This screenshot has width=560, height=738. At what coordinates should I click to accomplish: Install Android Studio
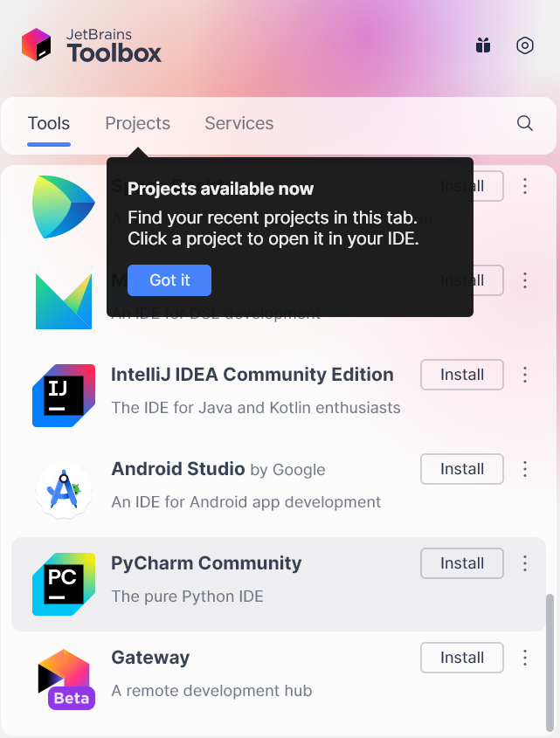tap(462, 469)
